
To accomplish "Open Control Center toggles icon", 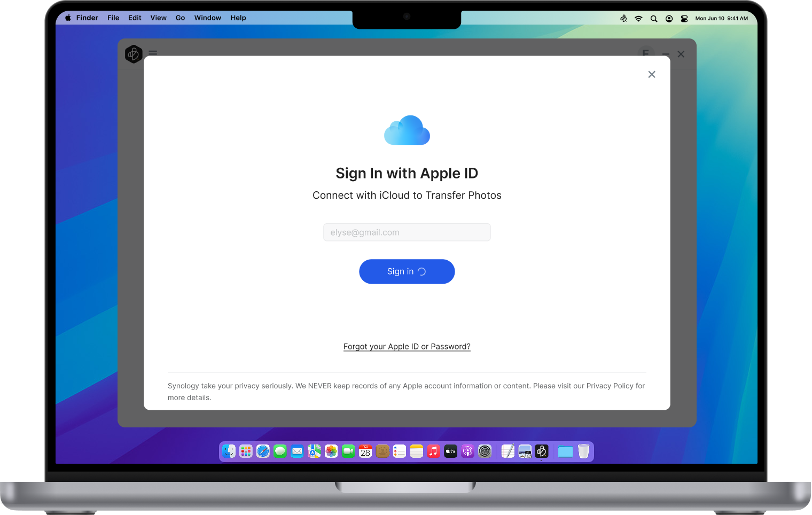I will (684, 18).
